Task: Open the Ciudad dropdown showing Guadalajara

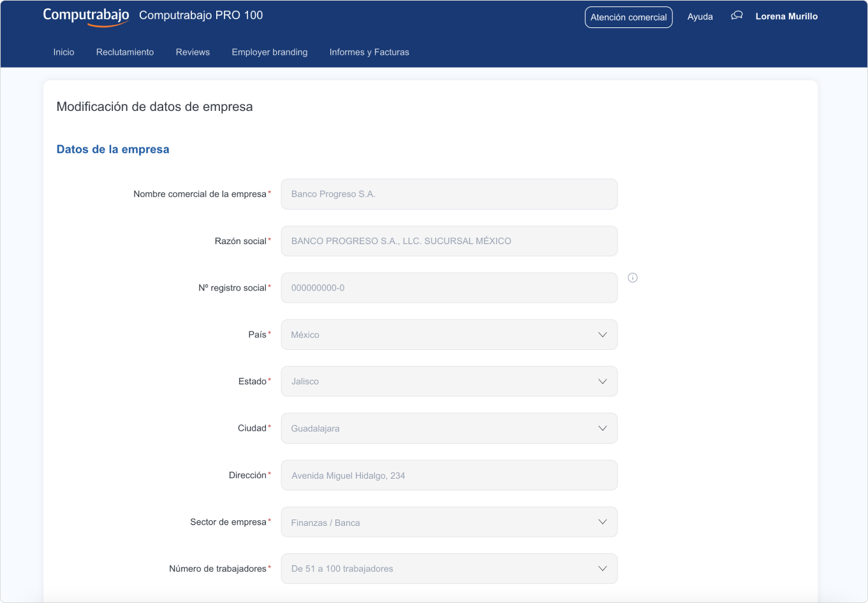Action: [449, 428]
